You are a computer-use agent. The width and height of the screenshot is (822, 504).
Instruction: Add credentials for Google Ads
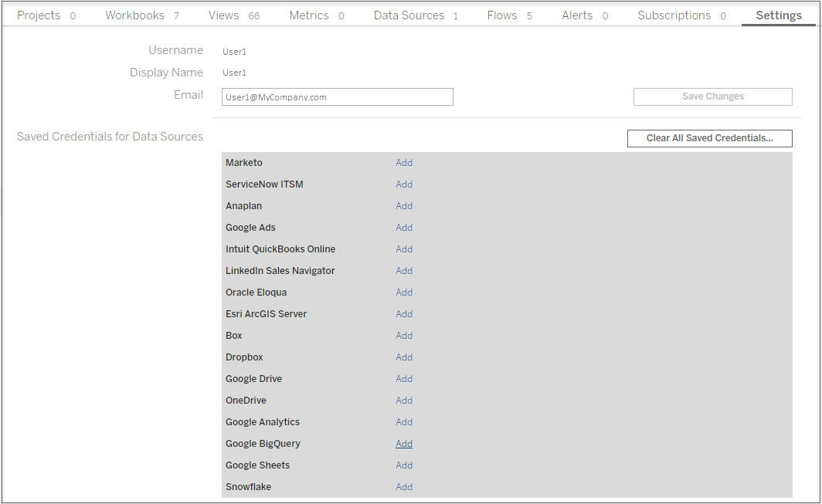pyautogui.click(x=403, y=228)
